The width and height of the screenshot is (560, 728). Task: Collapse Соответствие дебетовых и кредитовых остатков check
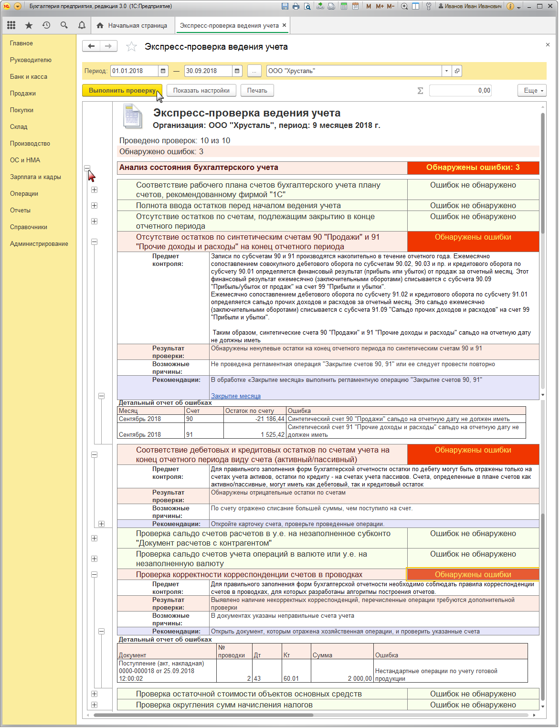95,454
